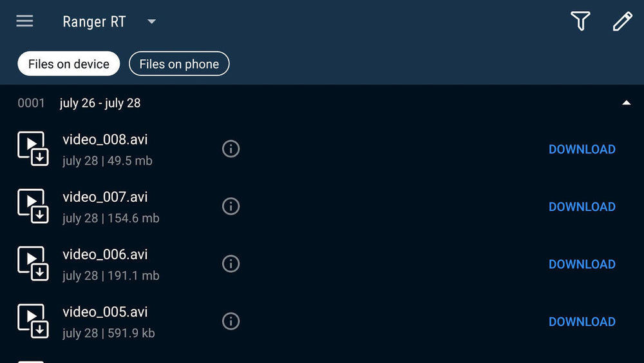The width and height of the screenshot is (644, 363).
Task: Show info for video_008.avi
Action: pyautogui.click(x=231, y=149)
